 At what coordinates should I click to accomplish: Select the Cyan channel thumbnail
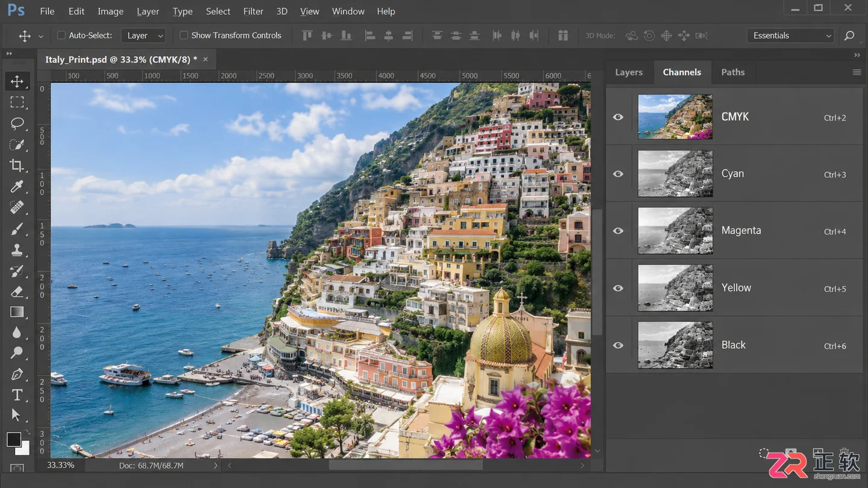click(675, 174)
